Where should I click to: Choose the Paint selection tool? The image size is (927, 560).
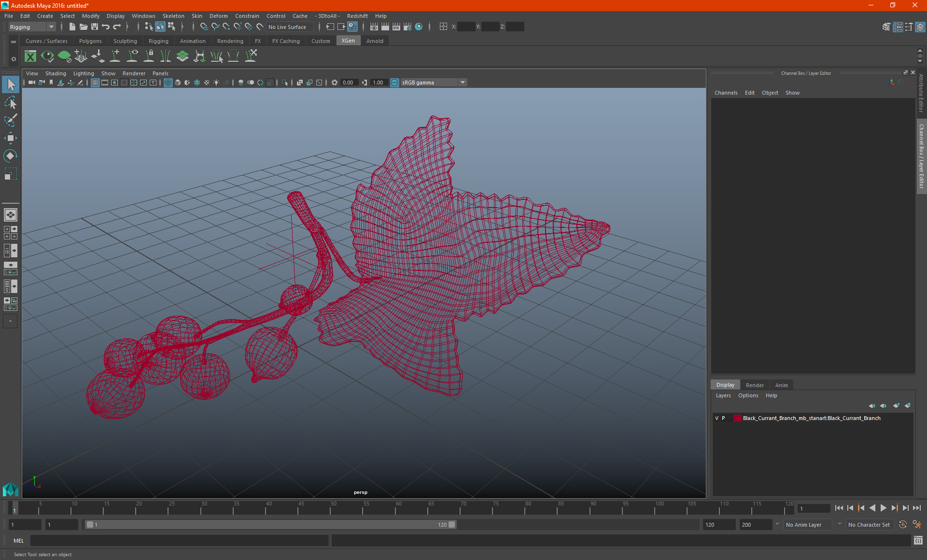[11, 120]
